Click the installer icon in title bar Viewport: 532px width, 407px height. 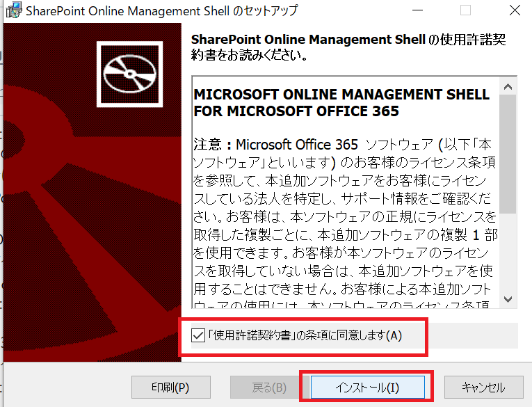tap(14, 10)
